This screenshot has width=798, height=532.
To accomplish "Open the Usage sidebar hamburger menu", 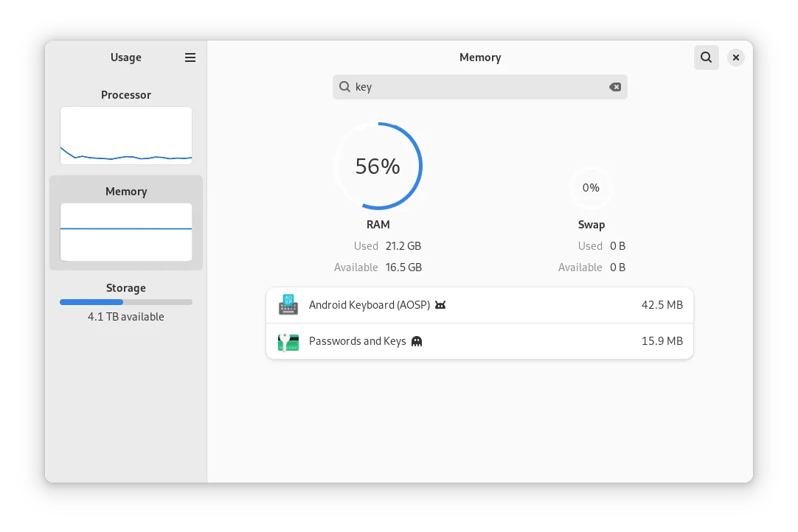I will (x=190, y=57).
